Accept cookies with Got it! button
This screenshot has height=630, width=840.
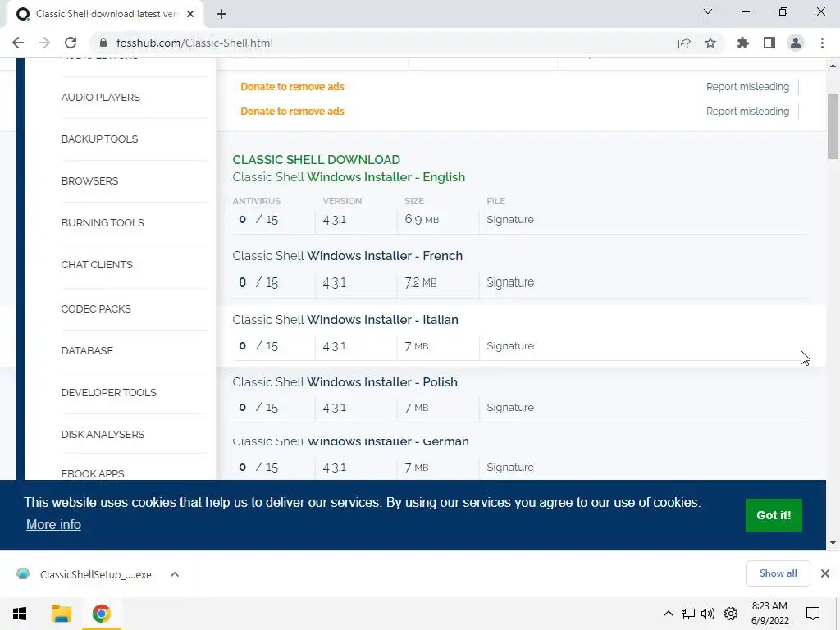(x=774, y=515)
